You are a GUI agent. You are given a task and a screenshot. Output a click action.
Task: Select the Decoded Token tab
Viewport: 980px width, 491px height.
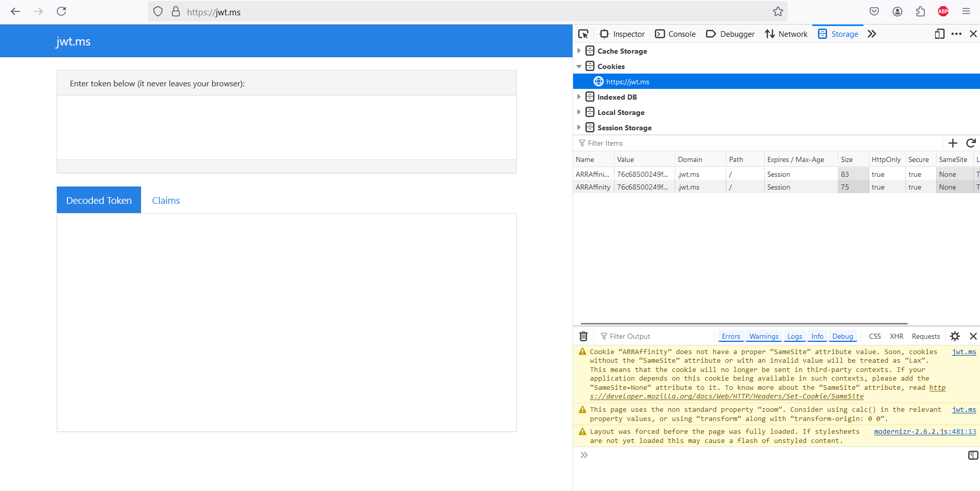click(99, 200)
